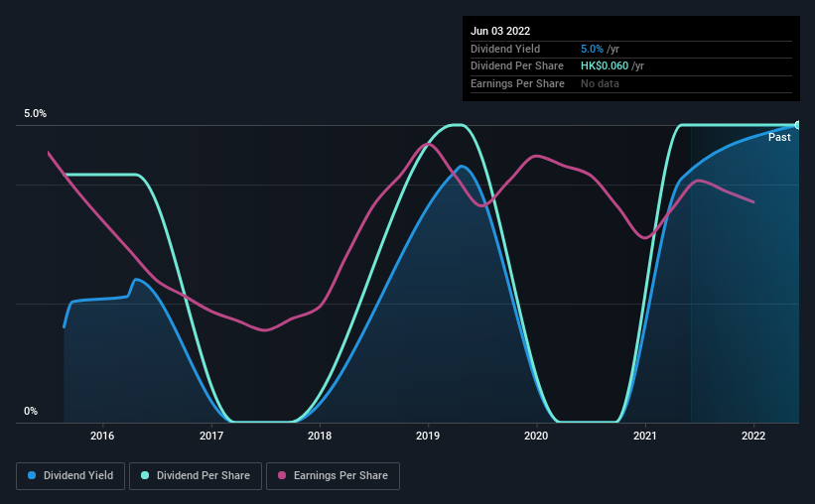Click the 'Past' label on chart
The width and height of the screenshot is (815, 504).
(x=779, y=137)
